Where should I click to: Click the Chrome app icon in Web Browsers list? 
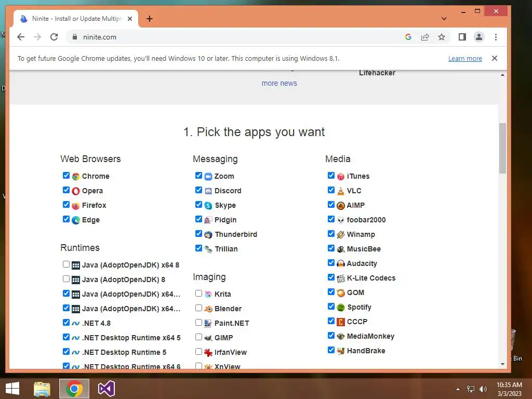coord(76,177)
